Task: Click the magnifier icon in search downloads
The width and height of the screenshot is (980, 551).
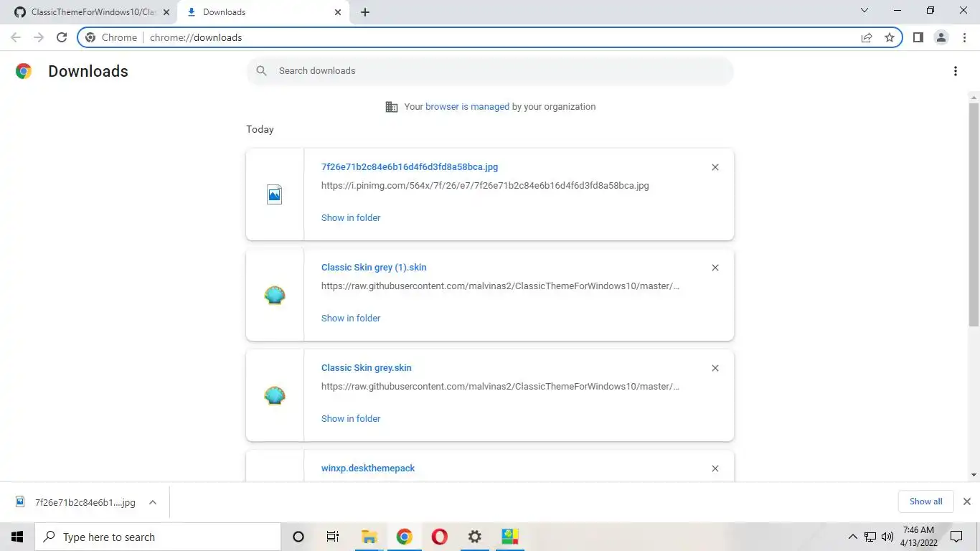Action: (x=262, y=71)
